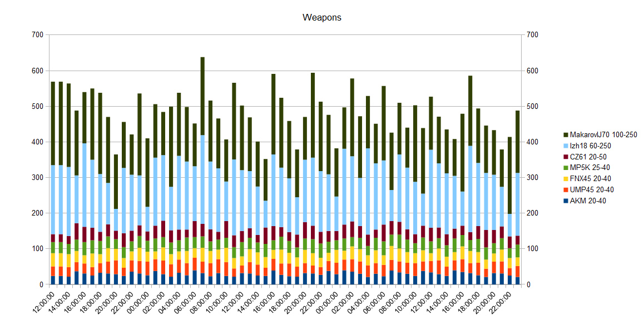Select the 400 label on the right axis
Viewport: 644px width, 335px height.
click(x=532, y=142)
